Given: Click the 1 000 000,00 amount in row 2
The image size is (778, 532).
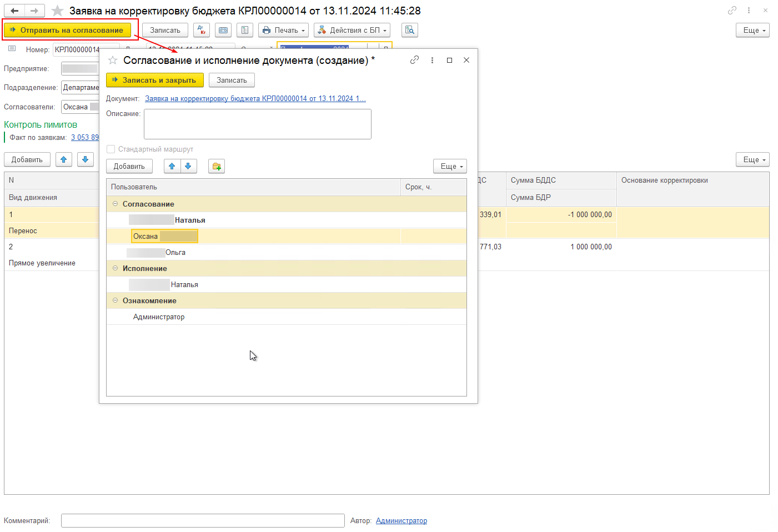Looking at the screenshot, I should [x=561, y=247].
